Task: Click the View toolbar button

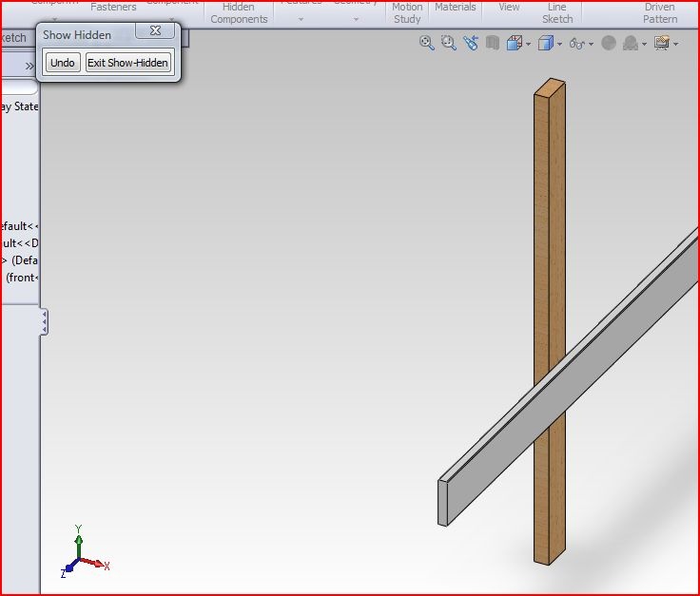Action: tap(509, 8)
